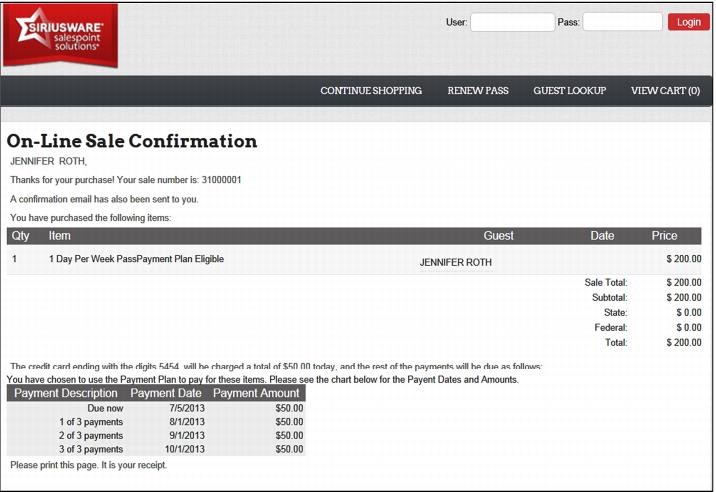716x492 pixels.
Task: Select the 1 of 3 payments row
Action: [x=156, y=422]
